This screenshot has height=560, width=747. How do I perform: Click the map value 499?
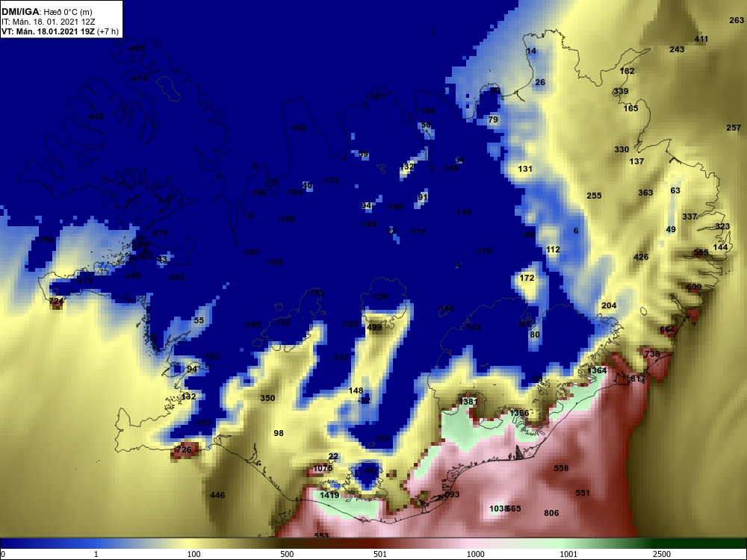[x=374, y=328]
